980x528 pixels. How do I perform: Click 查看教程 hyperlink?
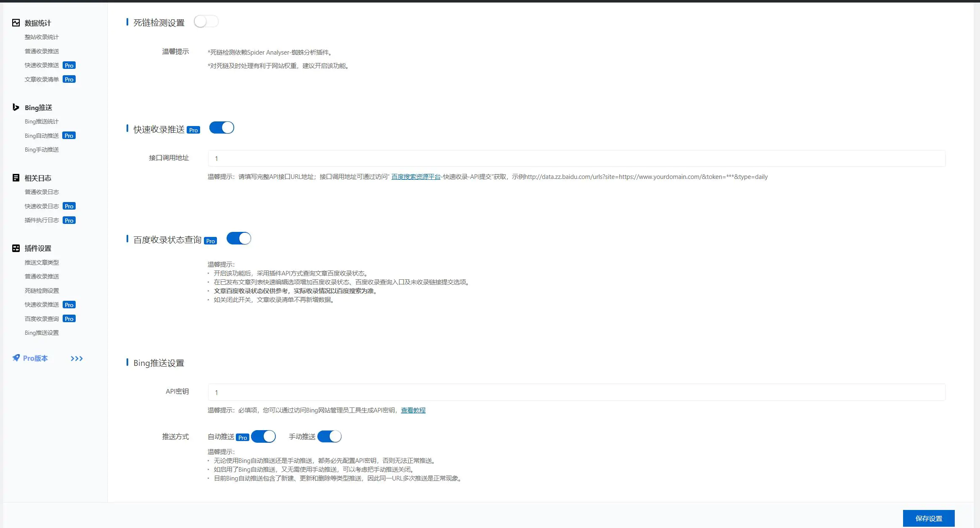[x=413, y=410]
